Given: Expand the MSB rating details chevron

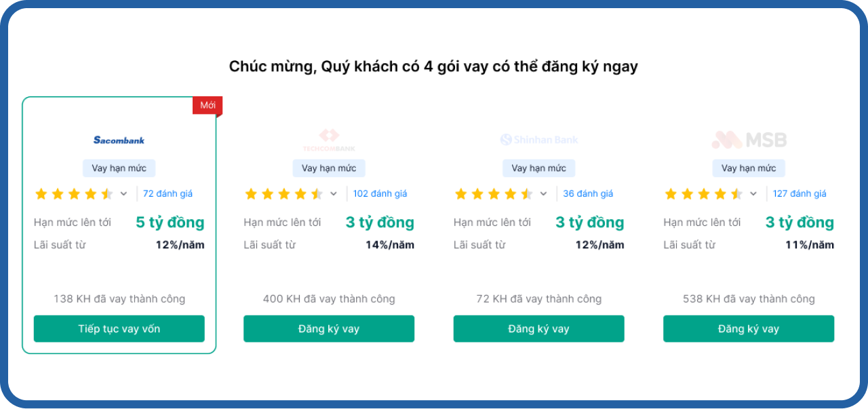Looking at the screenshot, I should pyautogui.click(x=753, y=193).
